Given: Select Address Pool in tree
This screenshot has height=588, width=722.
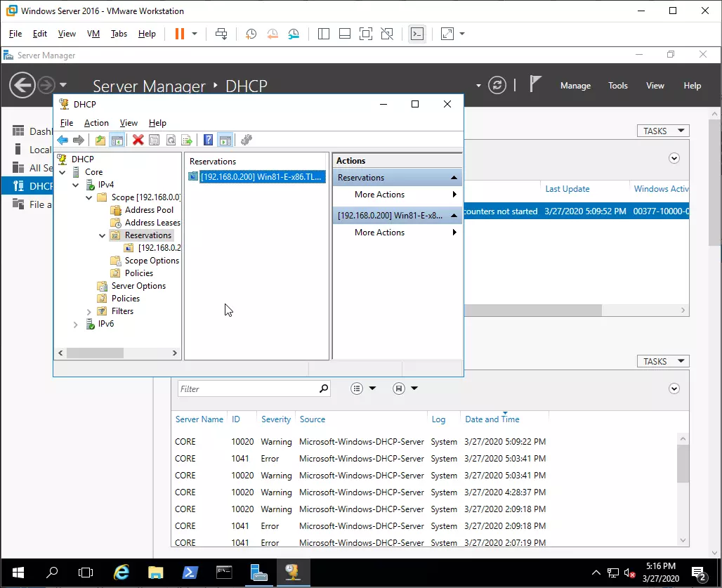Looking at the screenshot, I should pos(149,210).
